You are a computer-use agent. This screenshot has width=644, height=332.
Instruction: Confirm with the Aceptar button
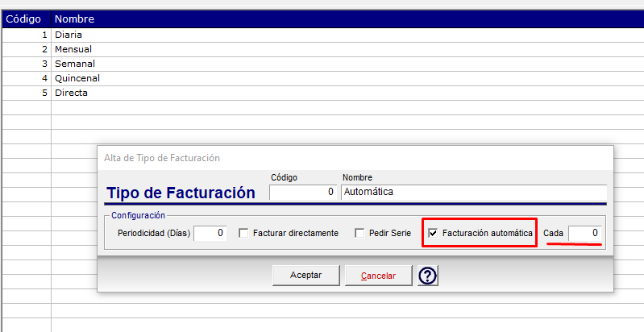(x=306, y=276)
